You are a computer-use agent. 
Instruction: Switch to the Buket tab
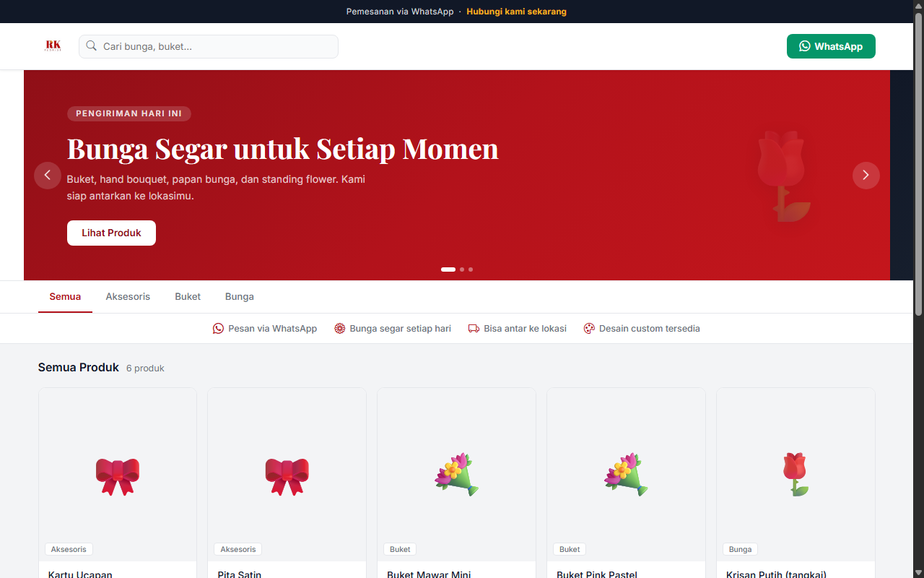[188, 297]
